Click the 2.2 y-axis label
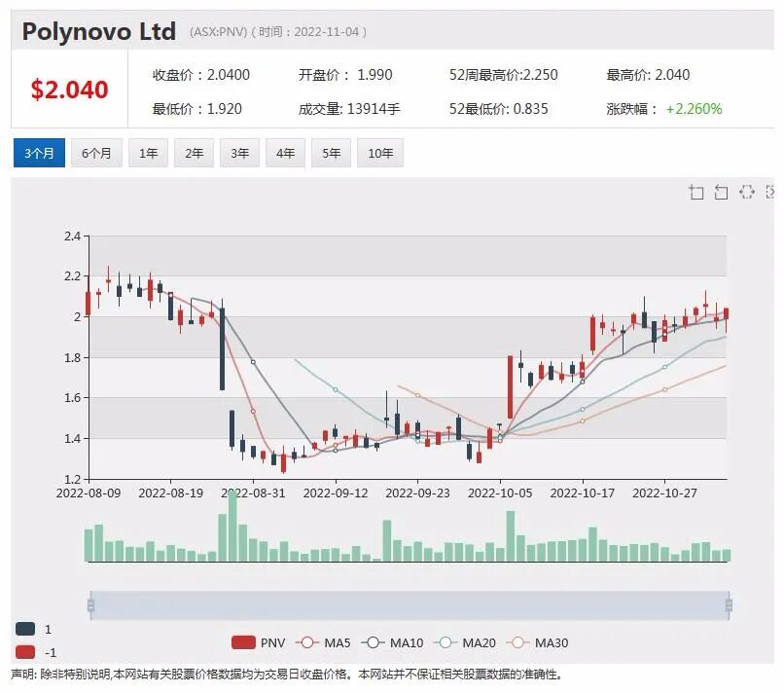Screen dimensions: 784x694 (73, 276)
